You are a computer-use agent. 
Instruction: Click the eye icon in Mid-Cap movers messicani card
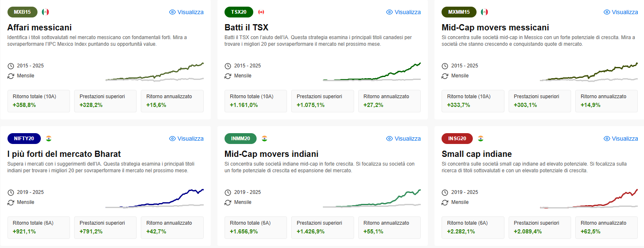[607, 12]
